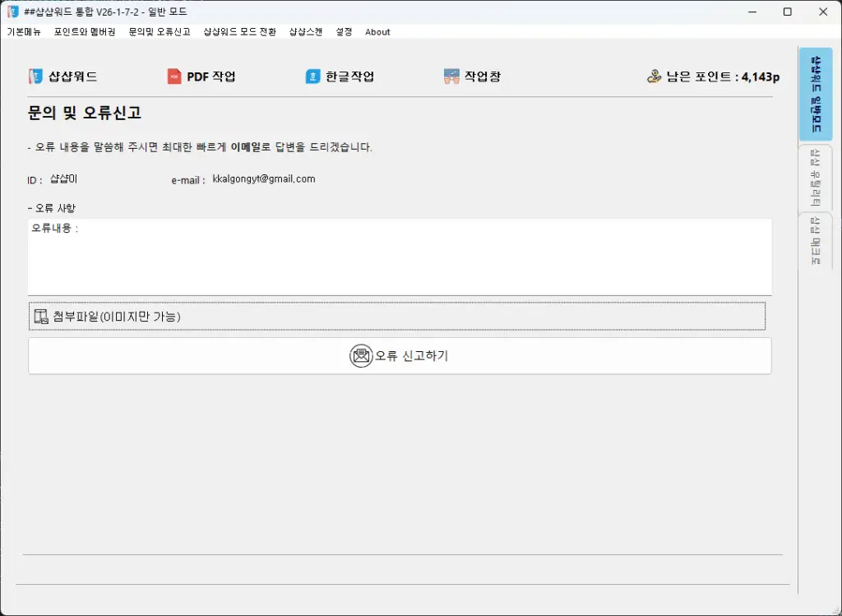Open the 포인트와 멤버권 menu

coord(83,32)
